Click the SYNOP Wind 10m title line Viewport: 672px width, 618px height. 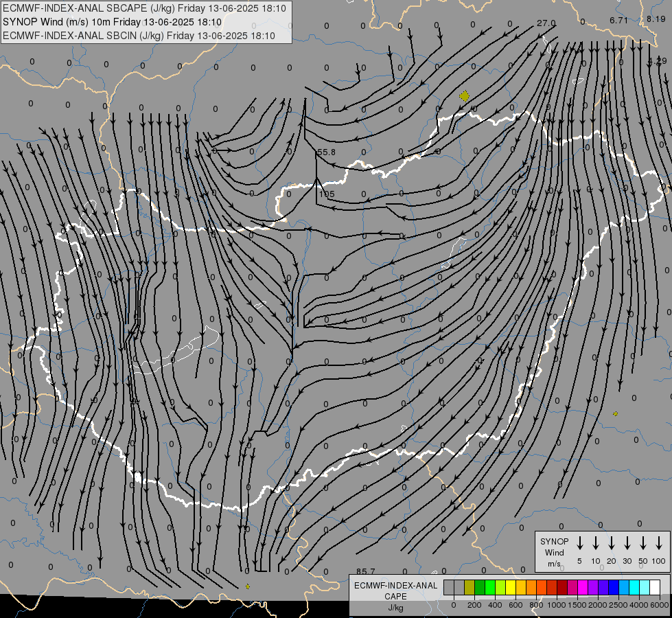pyautogui.click(x=113, y=22)
